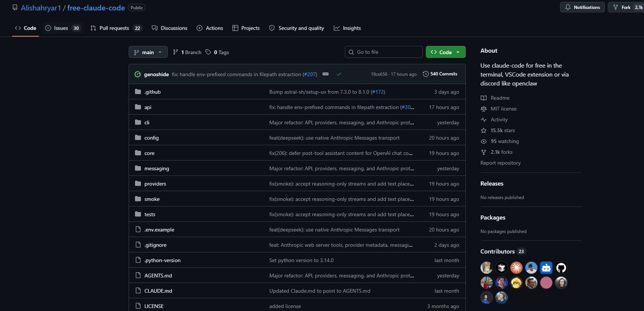Click the blue robot contributor avatar

click(546, 267)
